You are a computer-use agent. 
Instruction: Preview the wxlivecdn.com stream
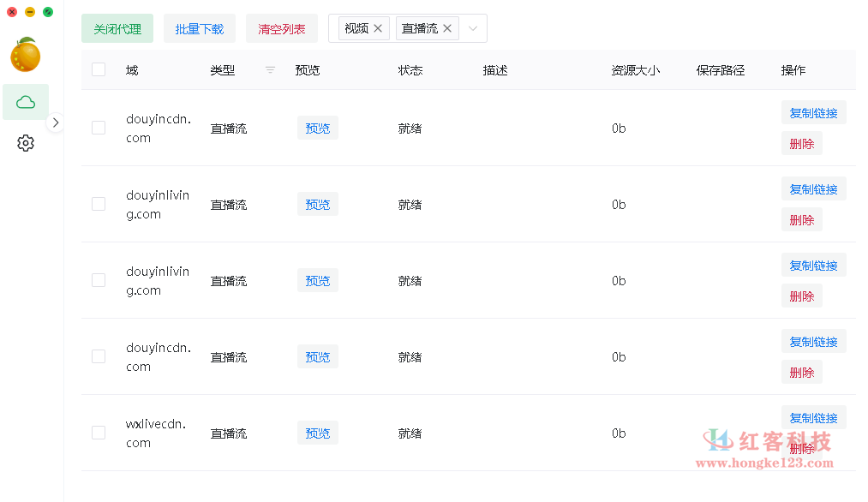[318, 433]
